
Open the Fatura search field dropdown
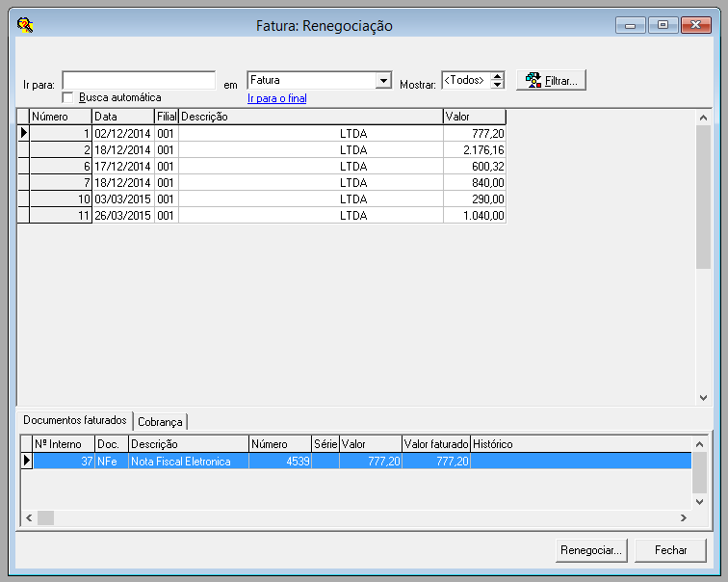click(383, 81)
